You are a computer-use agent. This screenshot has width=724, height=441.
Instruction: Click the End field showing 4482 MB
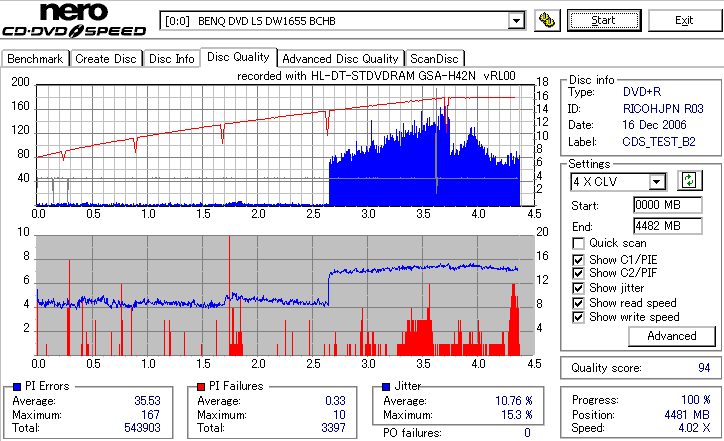[x=668, y=226]
